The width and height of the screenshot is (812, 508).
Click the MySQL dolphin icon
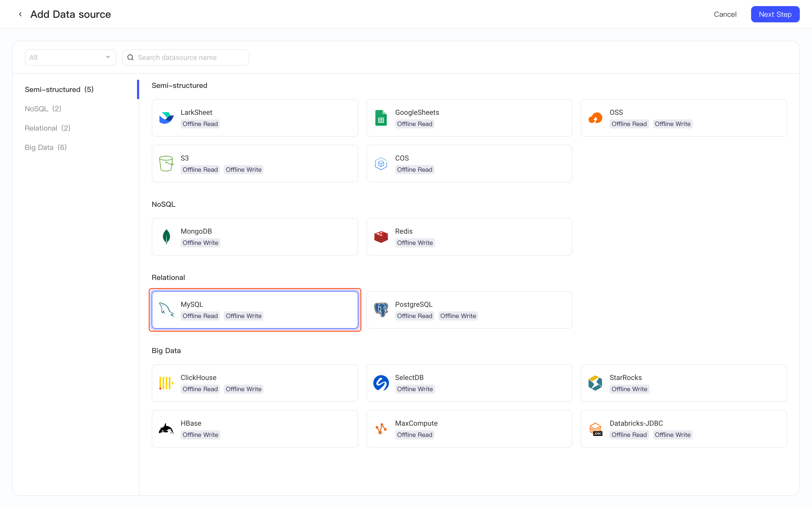(x=166, y=310)
